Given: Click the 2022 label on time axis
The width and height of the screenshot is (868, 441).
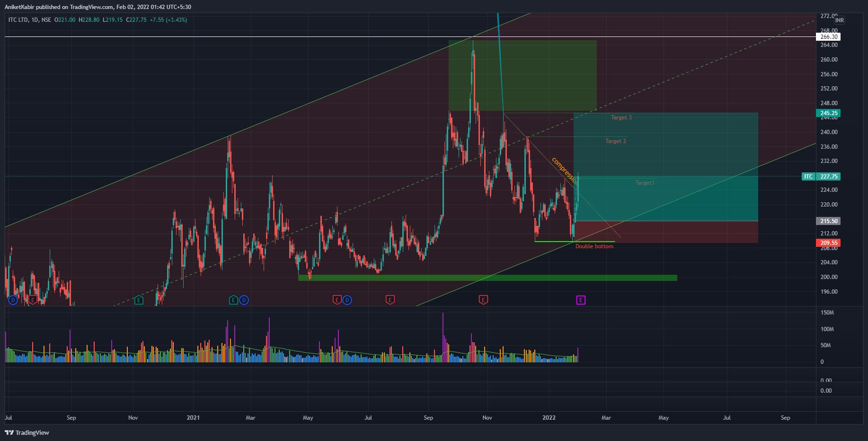Looking at the screenshot, I should pyautogui.click(x=549, y=418).
